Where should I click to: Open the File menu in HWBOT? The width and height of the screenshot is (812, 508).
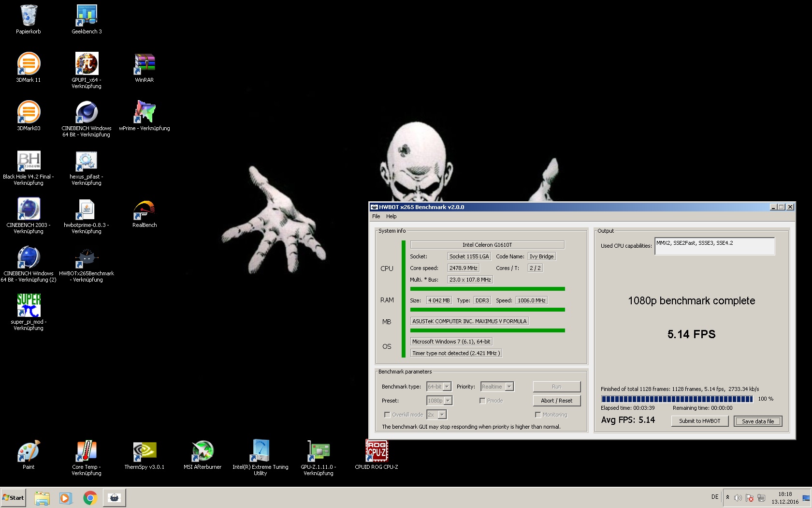coord(376,216)
